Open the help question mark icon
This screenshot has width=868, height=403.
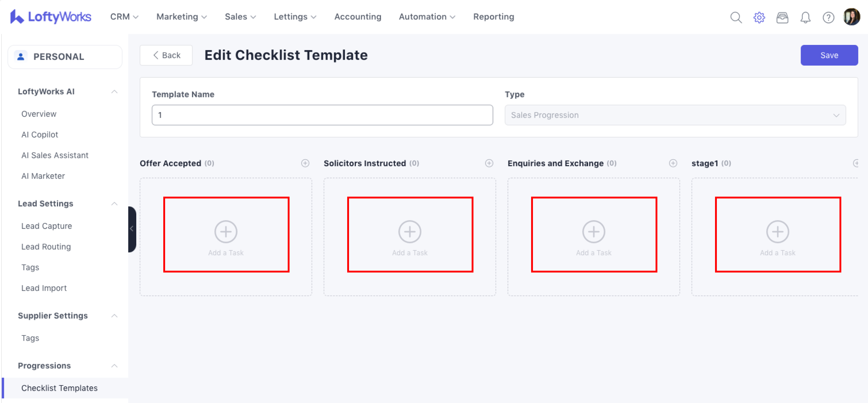[x=828, y=17]
